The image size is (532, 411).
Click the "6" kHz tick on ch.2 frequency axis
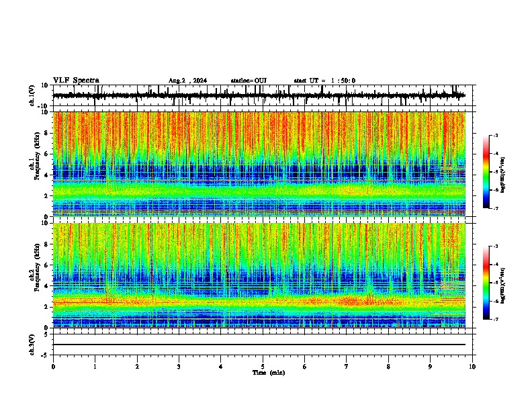point(47,265)
